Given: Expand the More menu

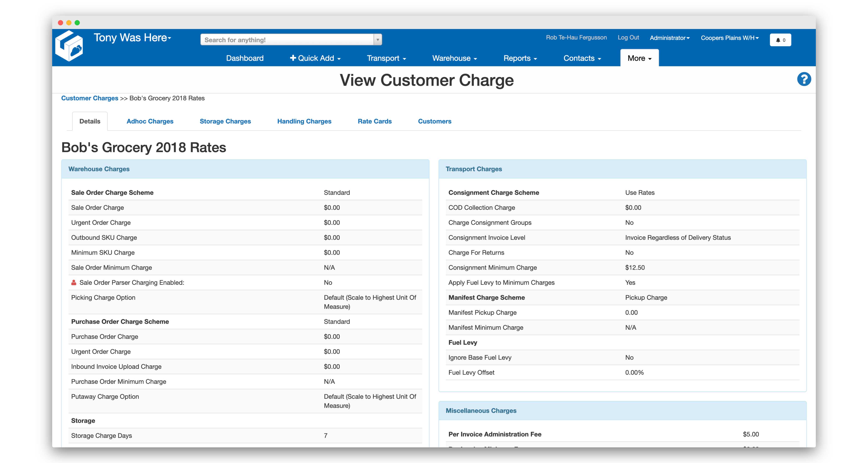Looking at the screenshot, I should [x=639, y=58].
